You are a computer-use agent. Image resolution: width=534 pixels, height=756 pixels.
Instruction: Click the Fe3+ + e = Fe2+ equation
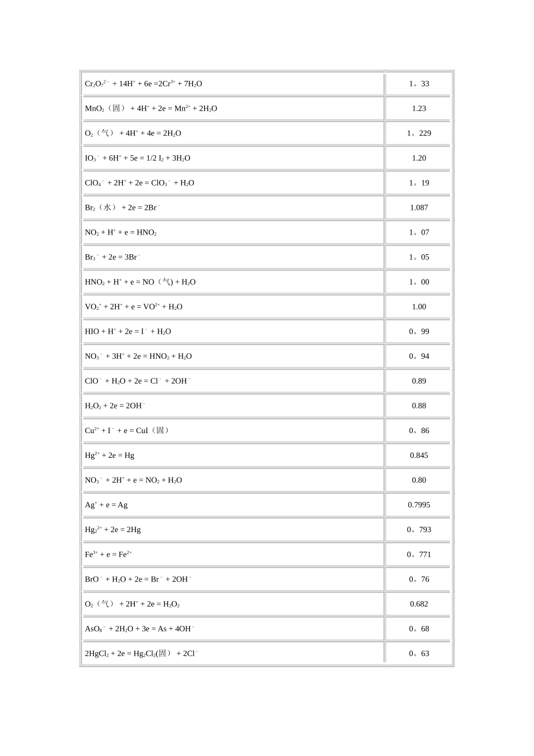tap(108, 554)
